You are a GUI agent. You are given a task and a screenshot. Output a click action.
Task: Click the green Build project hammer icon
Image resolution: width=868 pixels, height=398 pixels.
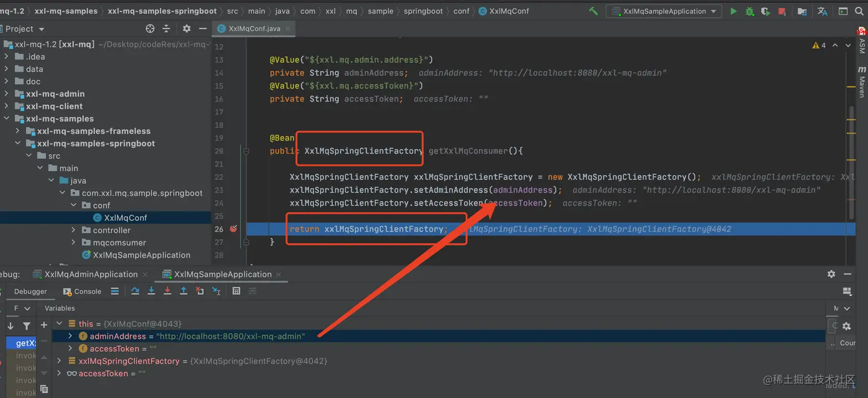[x=594, y=11]
